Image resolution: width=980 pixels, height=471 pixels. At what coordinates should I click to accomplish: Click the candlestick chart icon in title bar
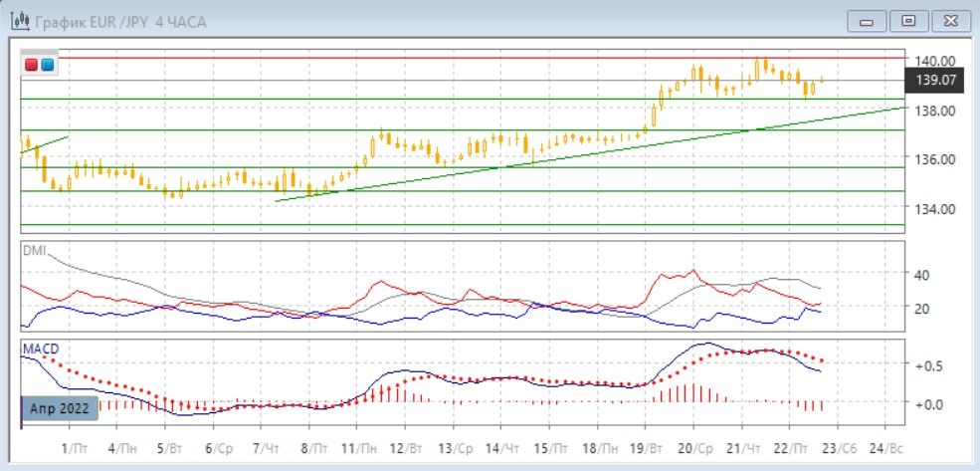click(17, 20)
